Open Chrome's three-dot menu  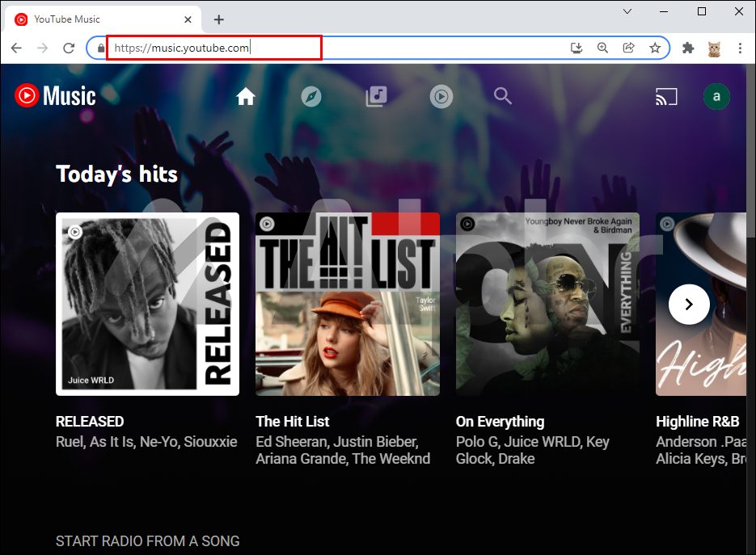click(740, 48)
